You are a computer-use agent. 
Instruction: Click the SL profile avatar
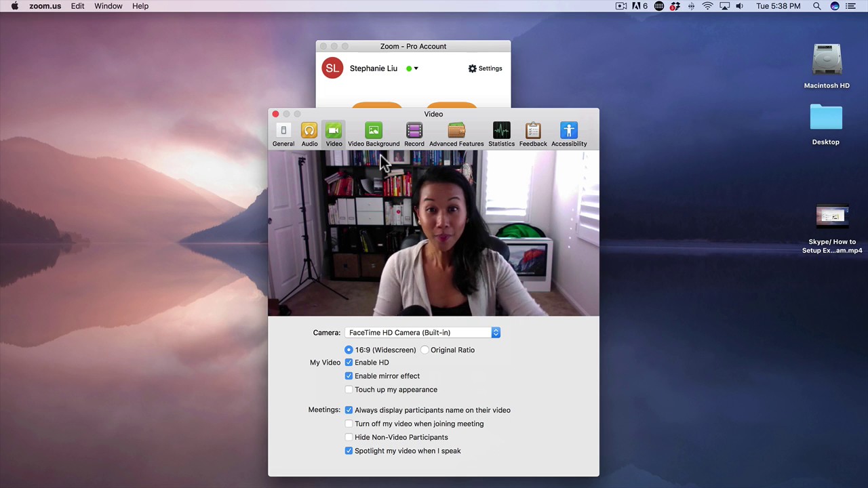click(332, 68)
